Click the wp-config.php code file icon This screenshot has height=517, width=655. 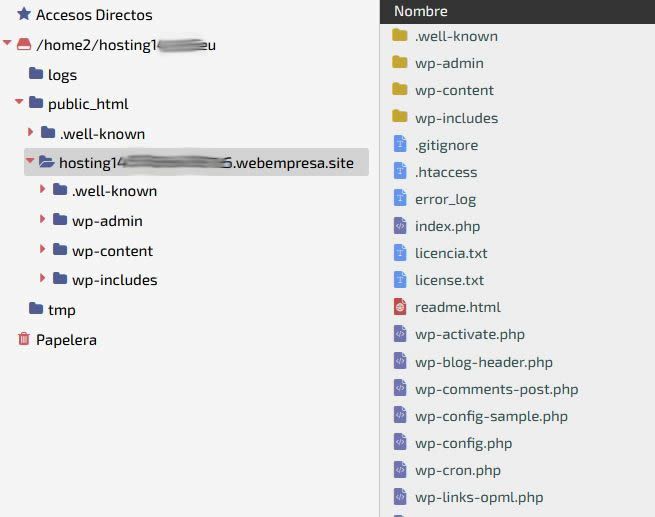pyautogui.click(x=400, y=442)
